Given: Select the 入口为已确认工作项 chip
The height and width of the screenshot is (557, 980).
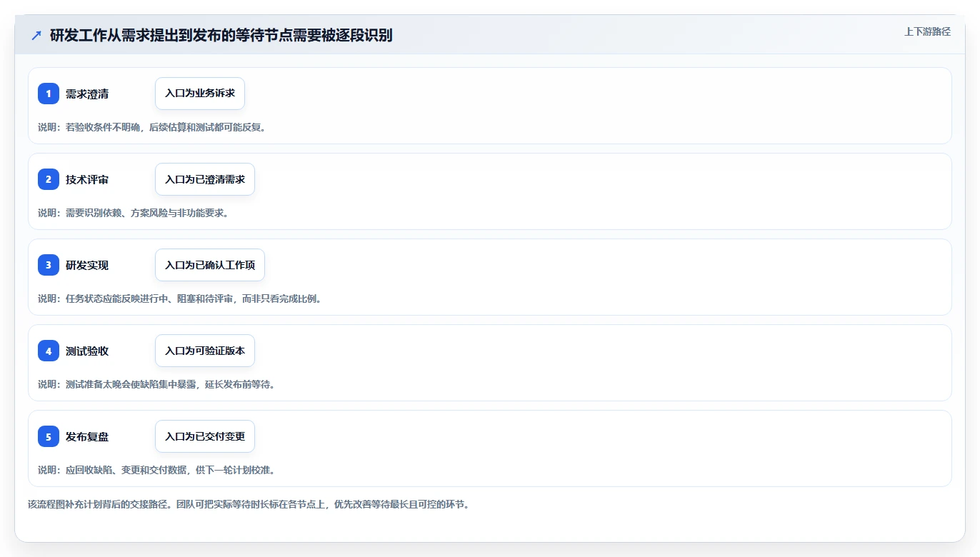Looking at the screenshot, I should point(210,265).
